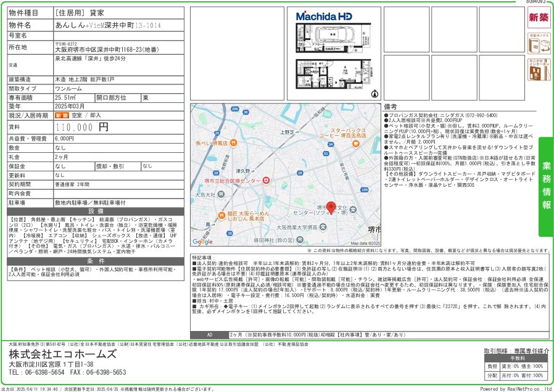Click the Machida HD logo
Viewport: 554px width, 392px height.
324,16
